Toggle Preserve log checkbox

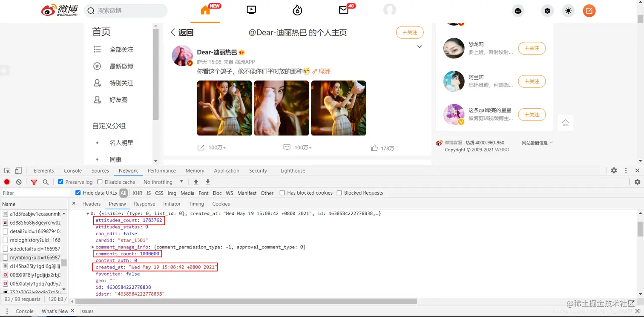pos(60,182)
